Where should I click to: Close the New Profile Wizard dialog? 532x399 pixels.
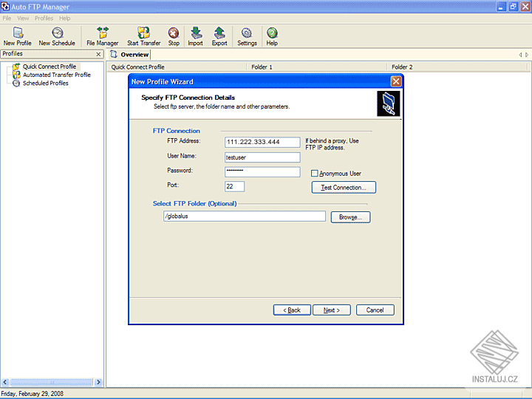click(x=395, y=81)
